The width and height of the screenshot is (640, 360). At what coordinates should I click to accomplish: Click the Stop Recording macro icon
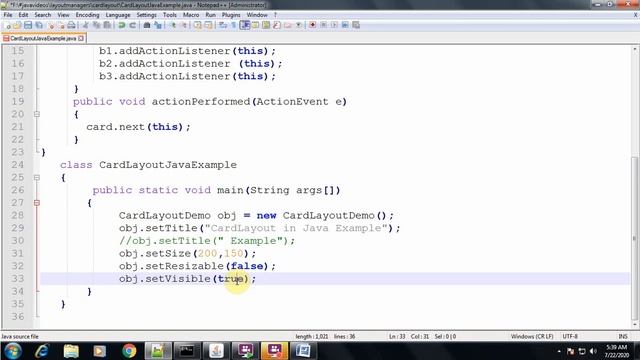click(323, 25)
